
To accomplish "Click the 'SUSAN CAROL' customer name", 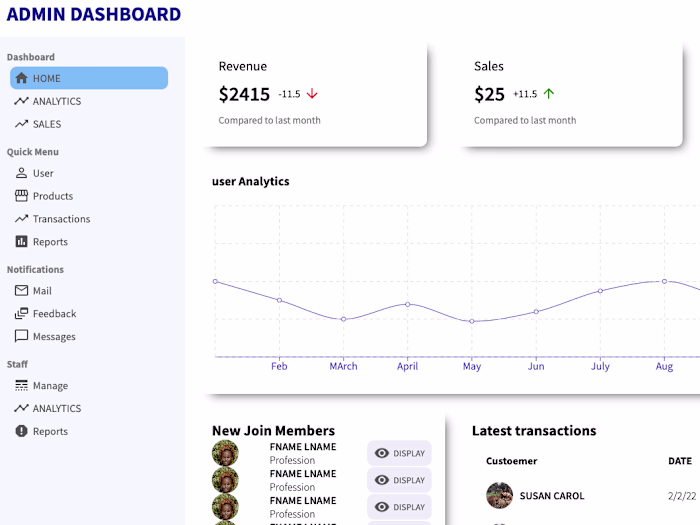I will pos(552,496).
